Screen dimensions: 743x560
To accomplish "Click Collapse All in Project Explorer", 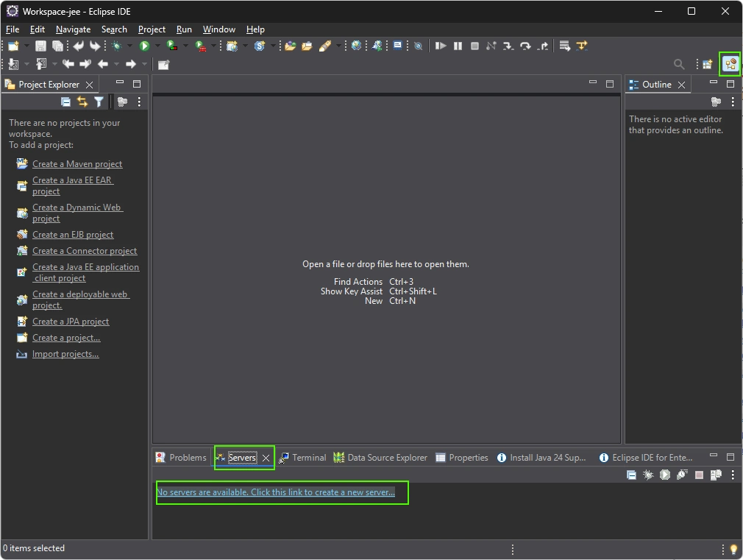I will pyautogui.click(x=66, y=102).
